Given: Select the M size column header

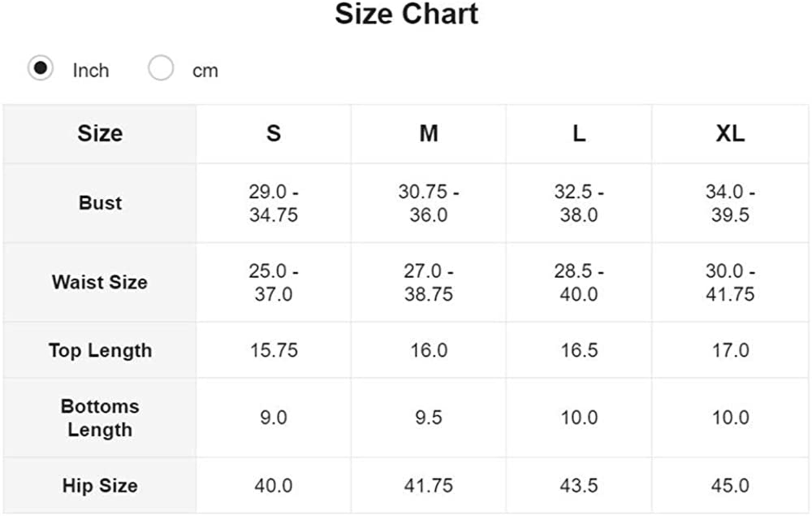Looking at the screenshot, I should [x=428, y=134].
